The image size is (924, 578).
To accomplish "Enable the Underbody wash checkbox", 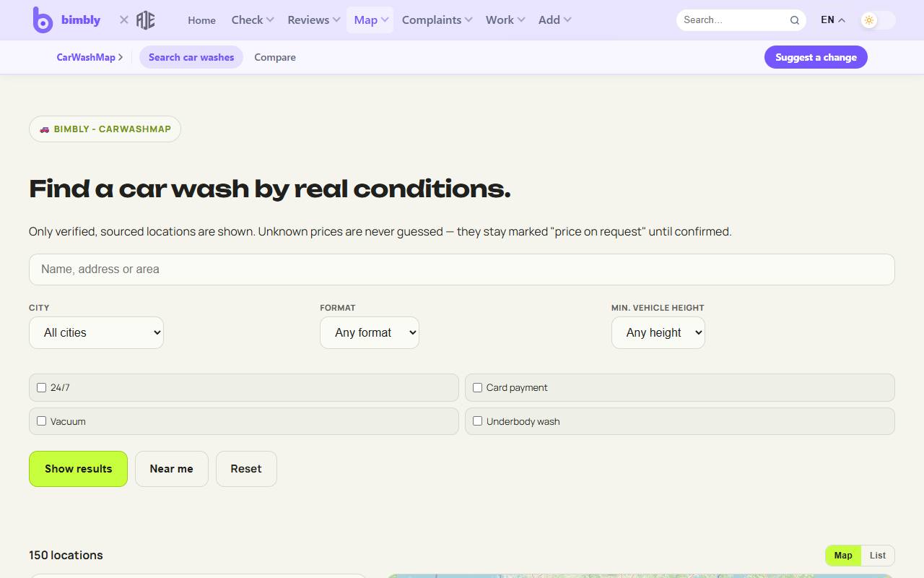I will (x=477, y=421).
